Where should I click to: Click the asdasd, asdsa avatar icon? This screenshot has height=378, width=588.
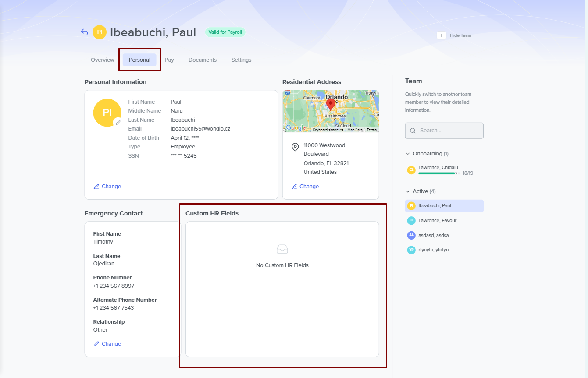[x=411, y=235]
